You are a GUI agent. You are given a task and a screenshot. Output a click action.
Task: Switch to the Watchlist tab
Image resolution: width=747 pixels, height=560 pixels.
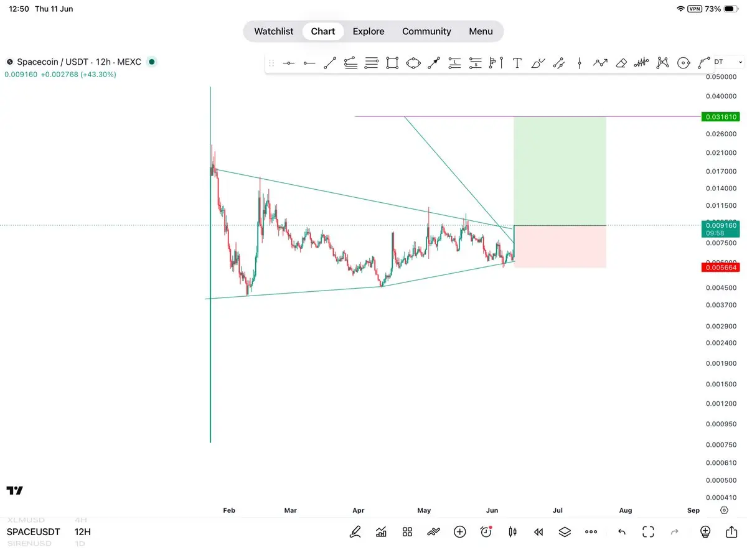(273, 31)
